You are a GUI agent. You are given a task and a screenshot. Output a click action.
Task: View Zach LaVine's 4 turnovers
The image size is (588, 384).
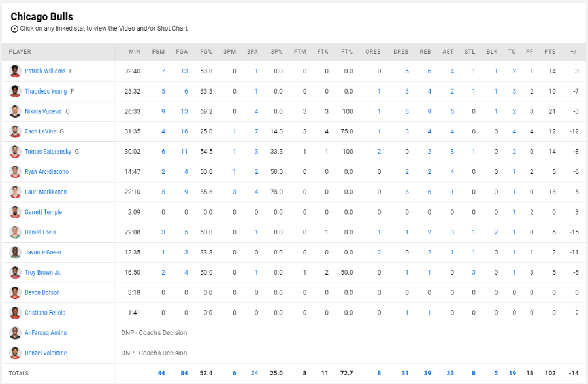pyautogui.click(x=514, y=131)
